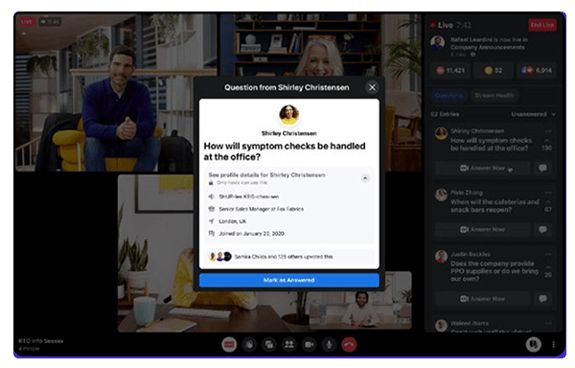Open comments on the cafeterias question
Screen dimensions: 575x368
[x=543, y=229]
